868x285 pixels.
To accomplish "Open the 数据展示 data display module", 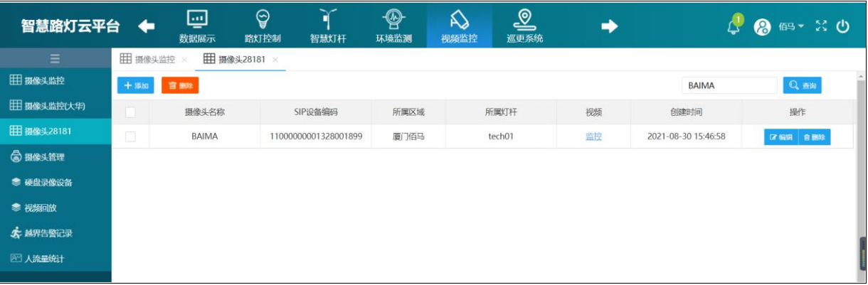I will pyautogui.click(x=197, y=26).
